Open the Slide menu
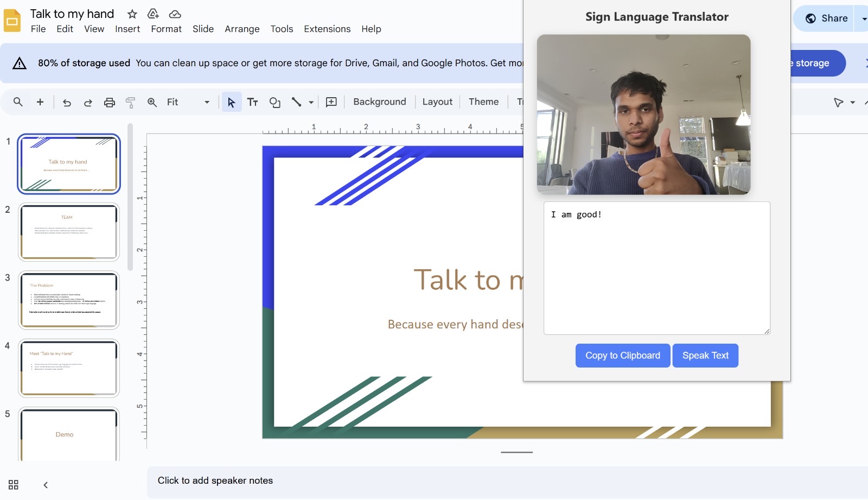Image resolution: width=868 pixels, height=500 pixels. (x=203, y=29)
